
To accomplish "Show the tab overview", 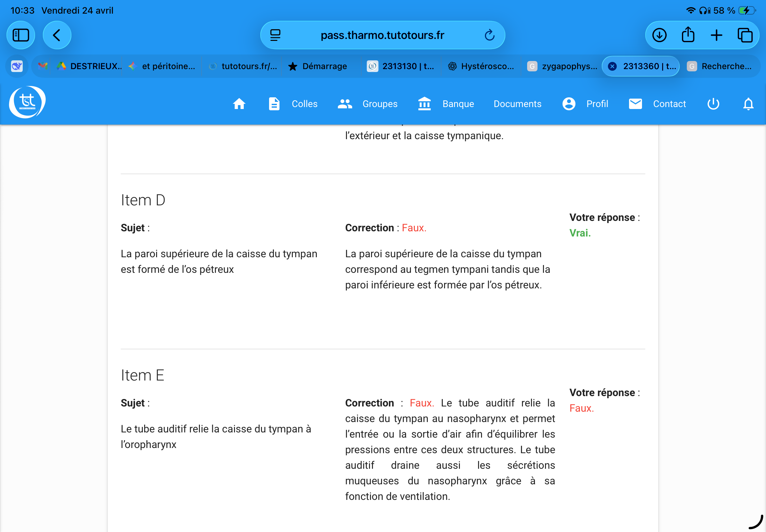I will (x=745, y=35).
